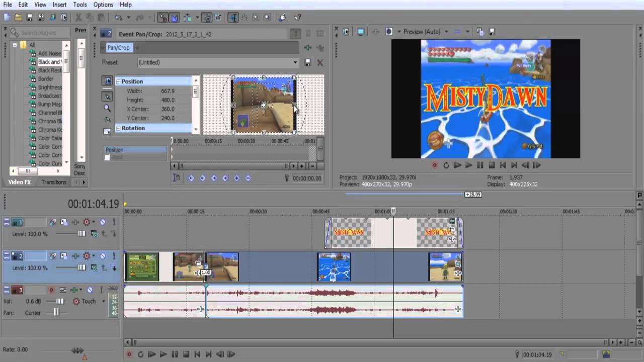644x362 pixels.
Task: Select the Zoom magnifier tool in Pan/Crop
Action: click(x=107, y=108)
